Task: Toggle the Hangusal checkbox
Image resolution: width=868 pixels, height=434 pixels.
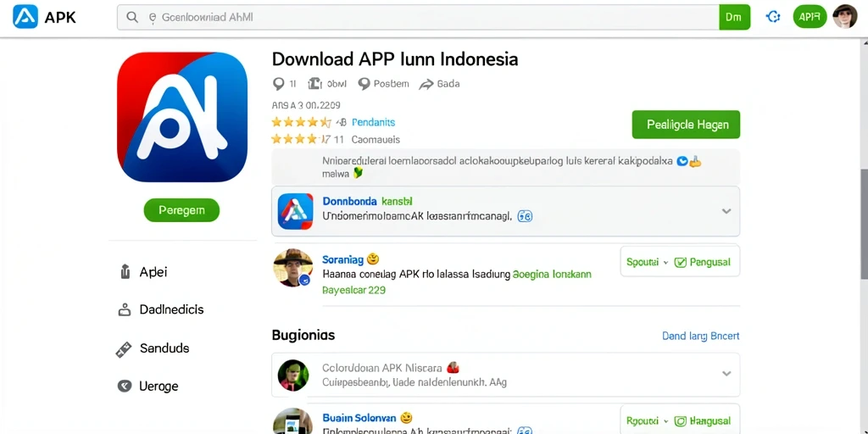Action: pos(681,421)
